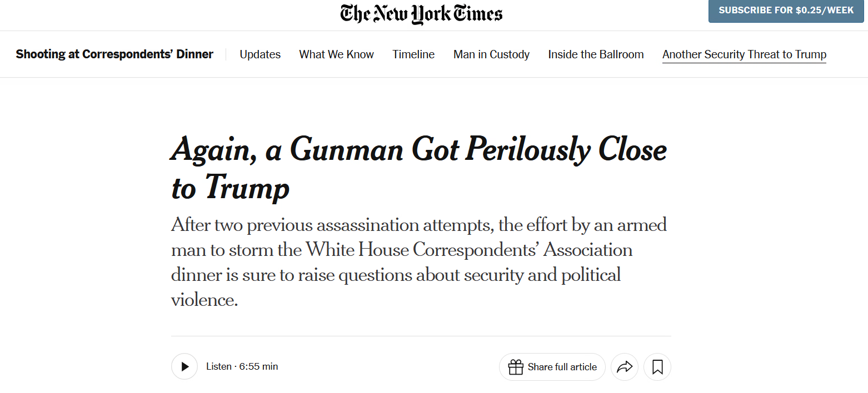The height and width of the screenshot is (393, 868).
Task: Go to the Inside the Ballroom tab
Action: tap(596, 54)
